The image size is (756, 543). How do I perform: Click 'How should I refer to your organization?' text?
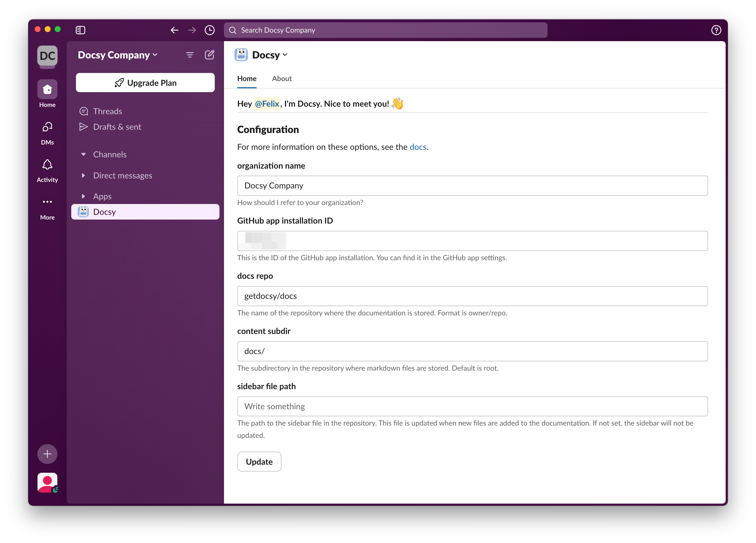pos(300,202)
